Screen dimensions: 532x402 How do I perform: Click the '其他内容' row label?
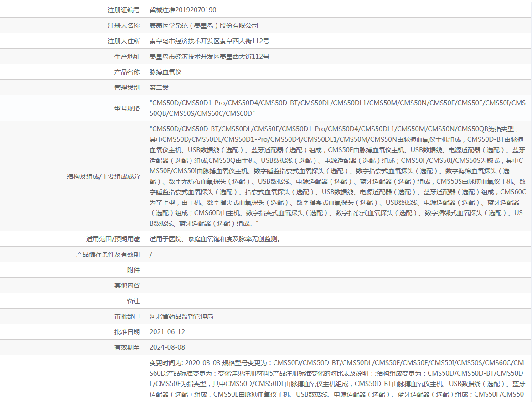point(127,286)
